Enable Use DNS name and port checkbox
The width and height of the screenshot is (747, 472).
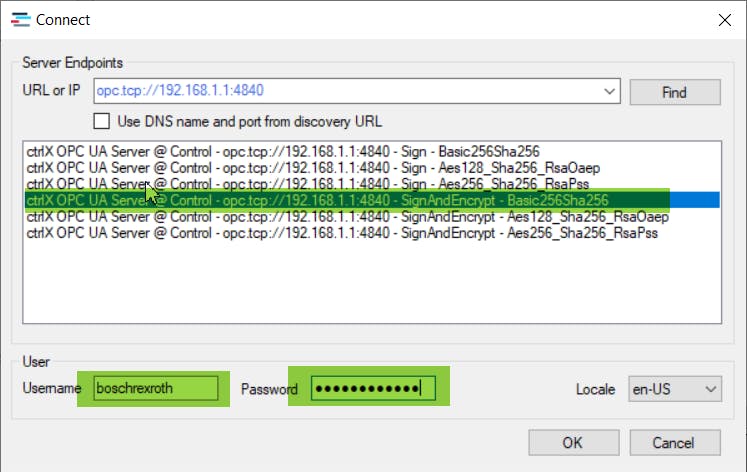(x=101, y=121)
